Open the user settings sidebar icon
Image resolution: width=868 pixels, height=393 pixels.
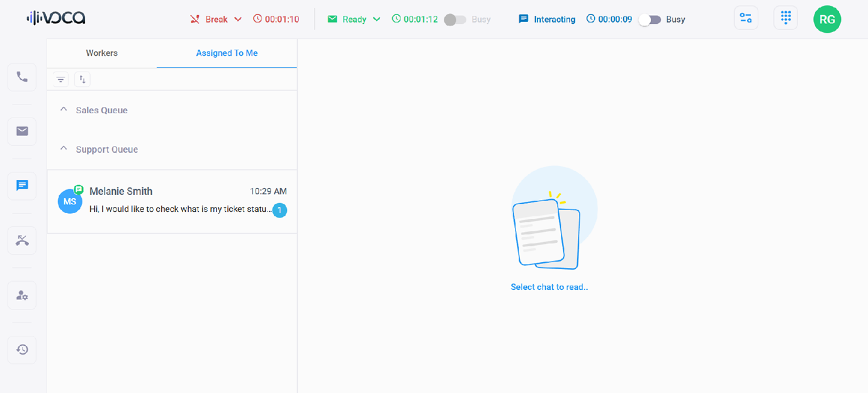pos(22,295)
